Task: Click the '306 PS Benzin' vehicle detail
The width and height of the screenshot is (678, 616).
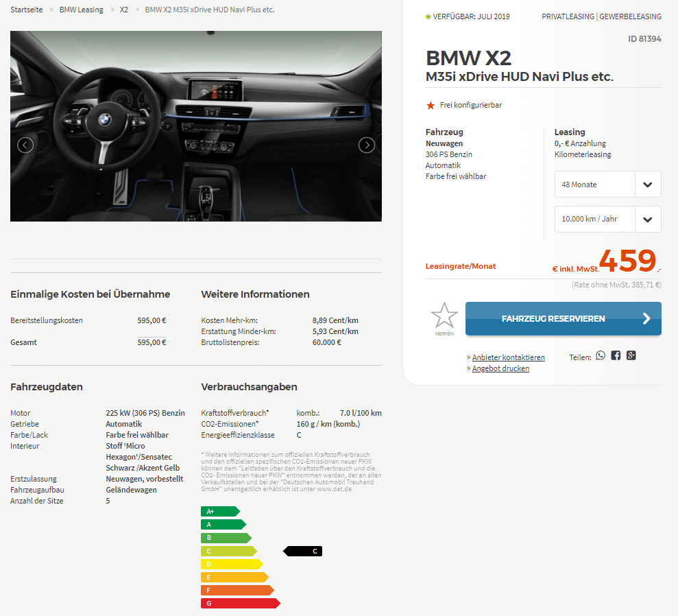Action: click(449, 154)
